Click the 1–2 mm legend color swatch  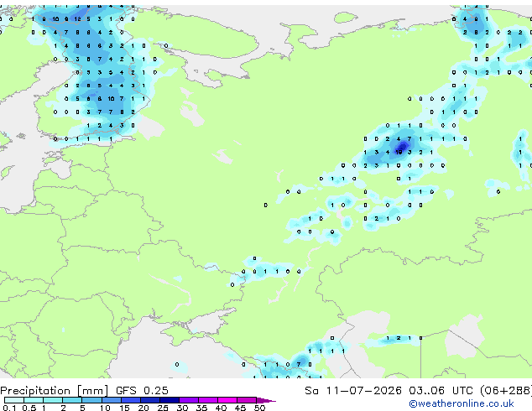53,400
